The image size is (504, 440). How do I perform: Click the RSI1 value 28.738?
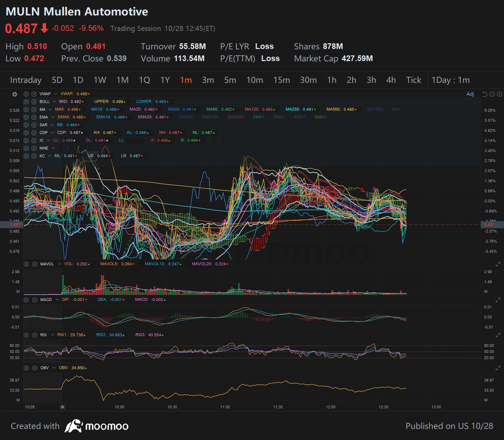pos(76,335)
